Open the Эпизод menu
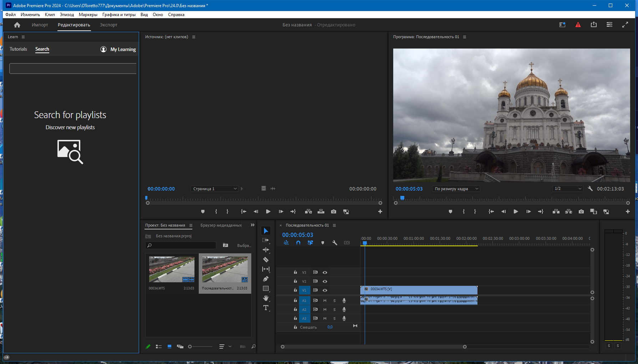638x364 pixels. coord(67,15)
